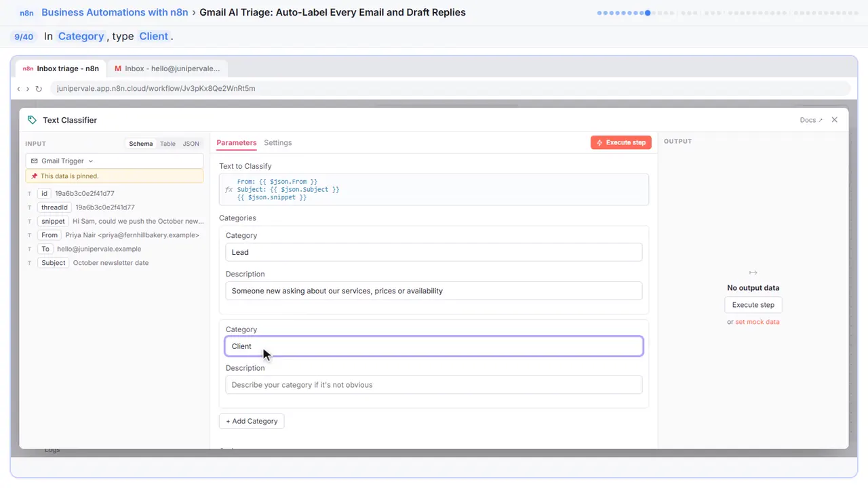
Task: Open Docs external link
Action: click(x=811, y=120)
